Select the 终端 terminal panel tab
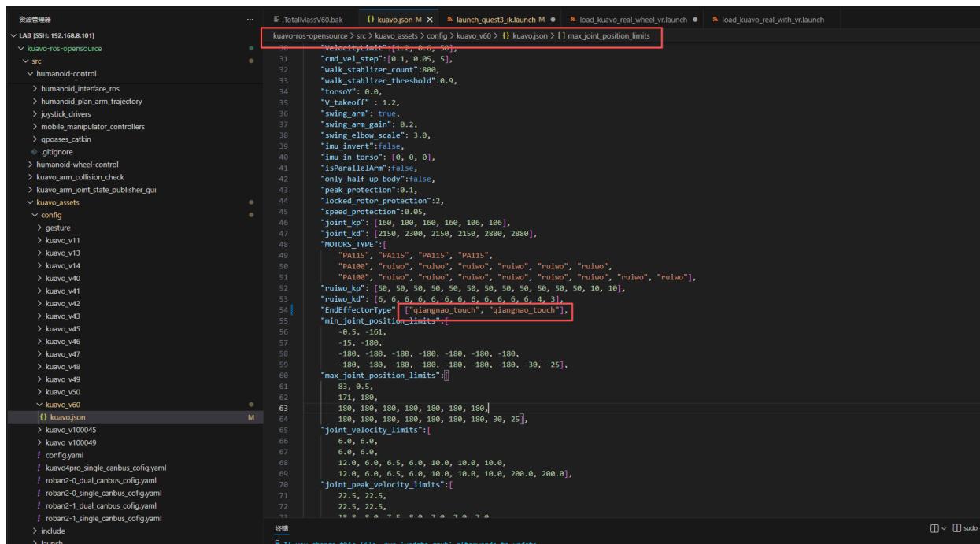 281,527
